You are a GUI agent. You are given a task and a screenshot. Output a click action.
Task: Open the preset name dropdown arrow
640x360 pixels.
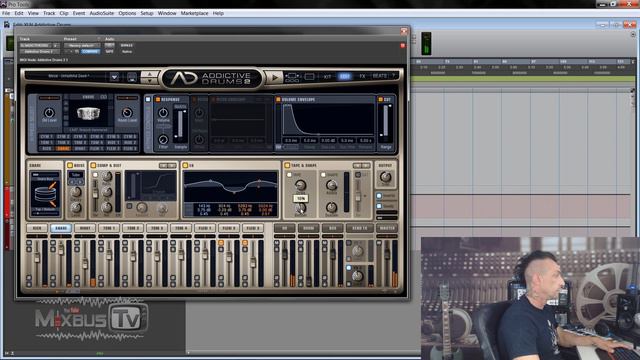point(114,77)
